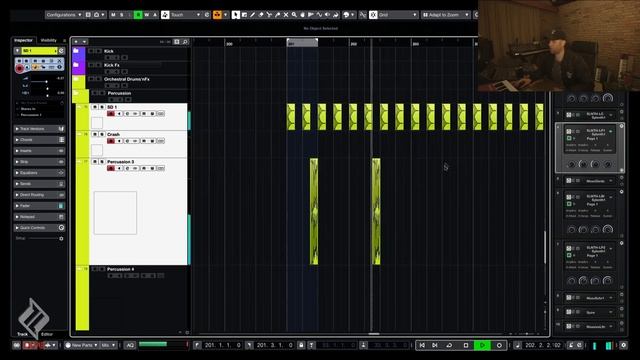This screenshot has width=640, height=360.
Task: Switch to the Visibility tab
Action: click(x=49, y=40)
